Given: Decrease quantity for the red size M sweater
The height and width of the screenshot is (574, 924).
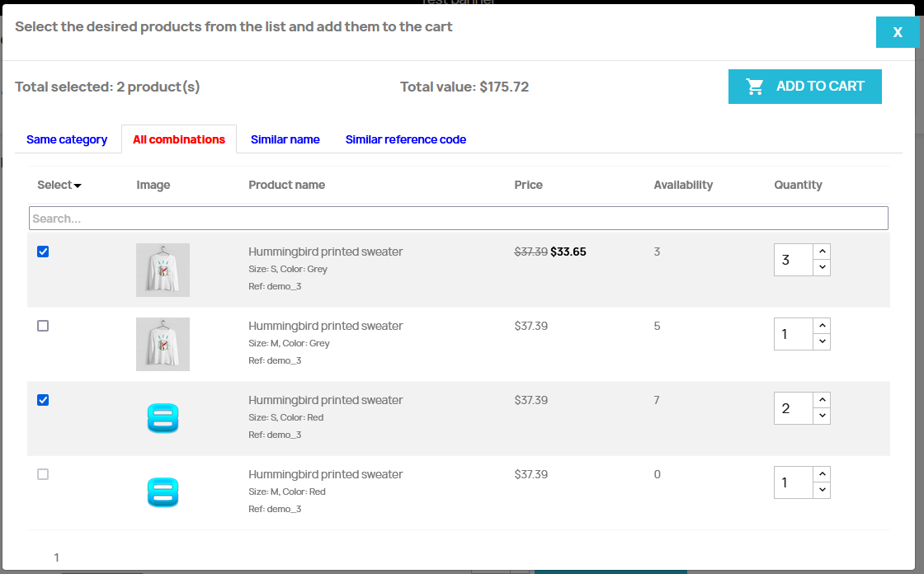Looking at the screenshot, I should (822, 490).
